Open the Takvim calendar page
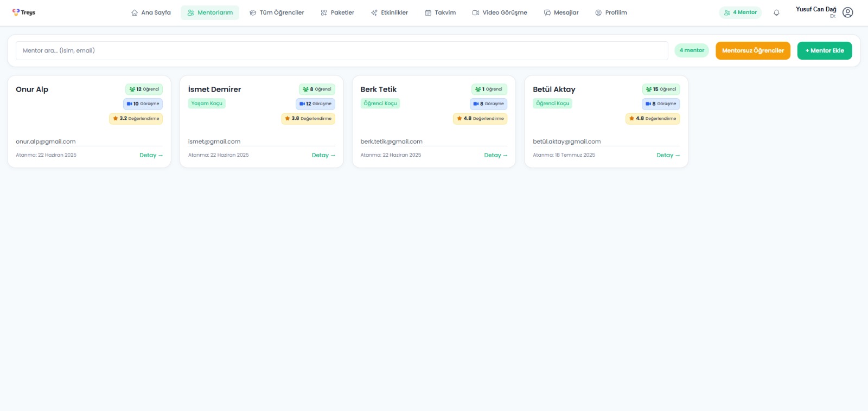Viewport: 868px width, 411px height. [x=440, y=12]
